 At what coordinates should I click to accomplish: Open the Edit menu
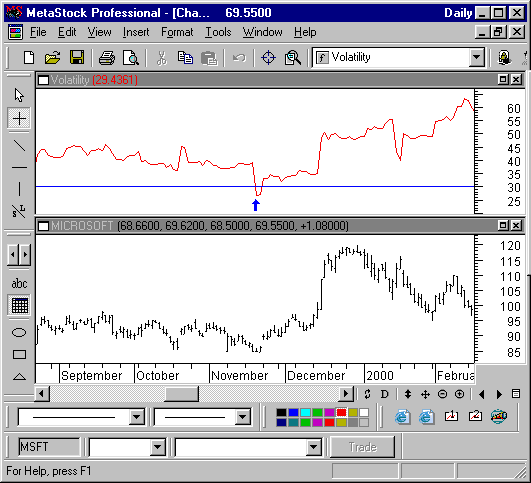pyautogui.click(x=67, y=32)
